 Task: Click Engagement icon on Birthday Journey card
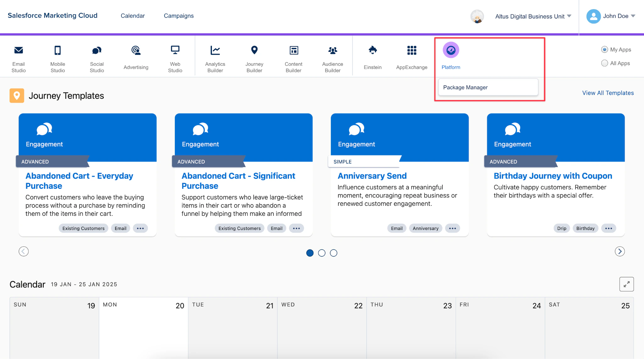point(513,129)
